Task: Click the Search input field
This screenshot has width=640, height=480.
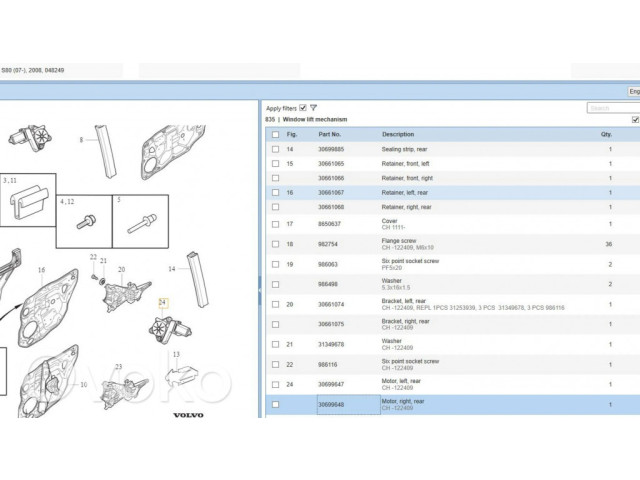Action: pyautogui.click(x=612, y=108)
